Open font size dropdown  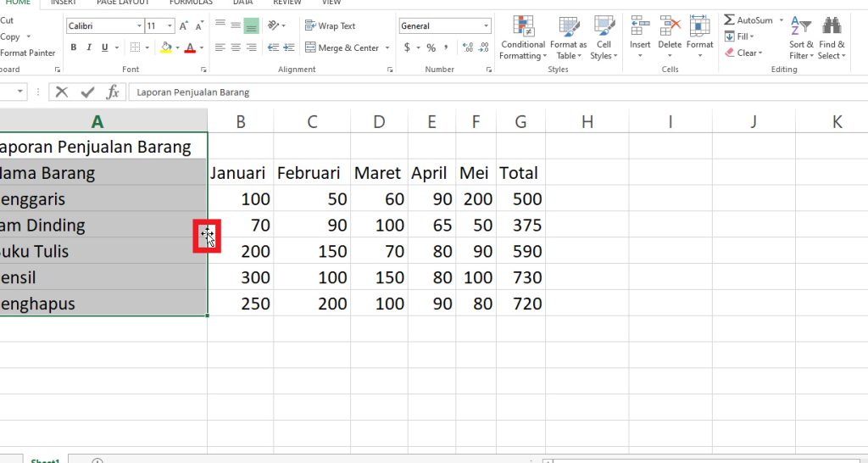pos(170,26)
